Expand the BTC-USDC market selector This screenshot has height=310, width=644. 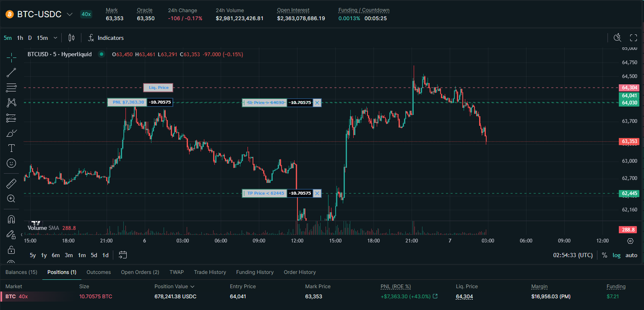[x=69, y=14]
